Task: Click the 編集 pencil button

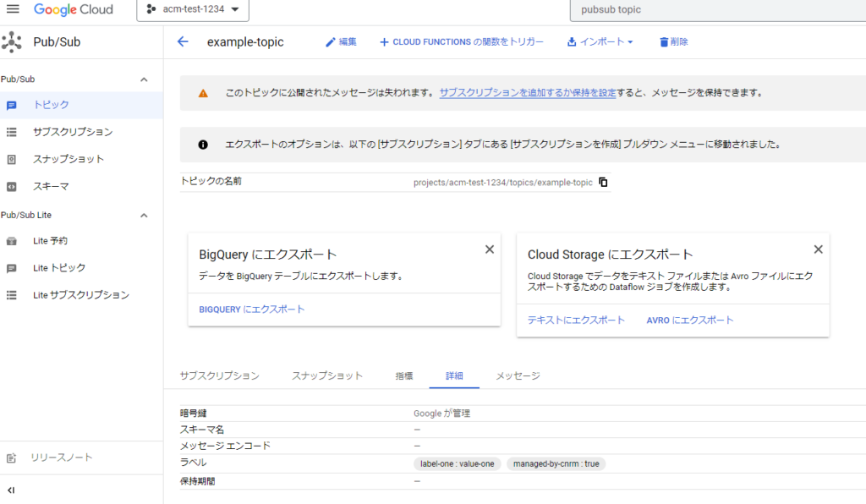Action: 341,42
